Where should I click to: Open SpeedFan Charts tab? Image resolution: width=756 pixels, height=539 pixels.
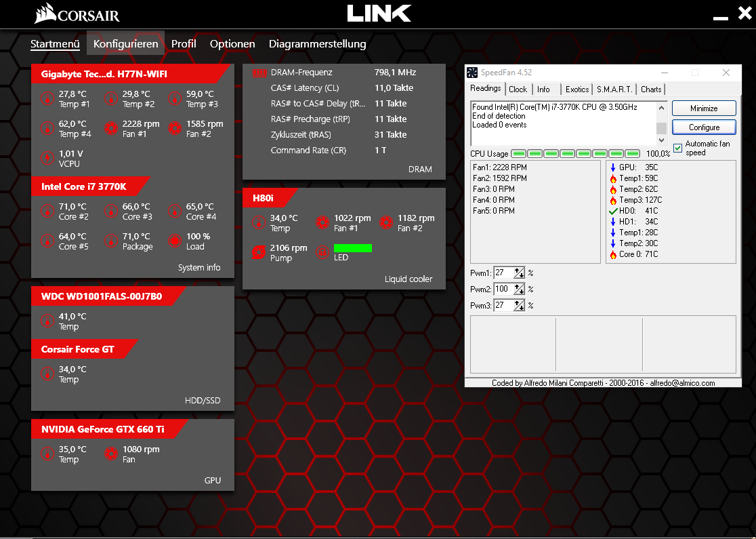point(651,89)
